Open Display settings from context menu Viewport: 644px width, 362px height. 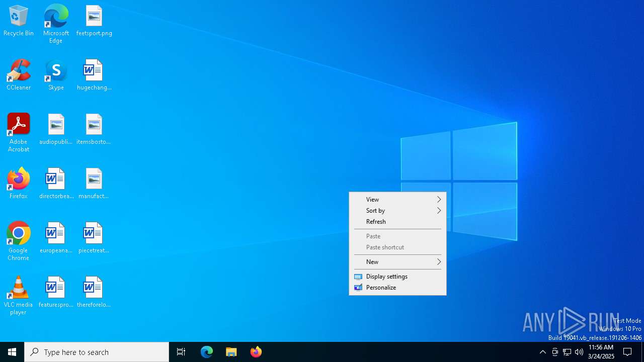coord(397,277)
